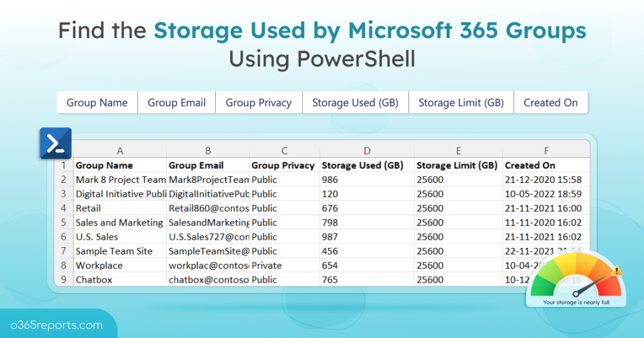Select column A header

[120, 151]
